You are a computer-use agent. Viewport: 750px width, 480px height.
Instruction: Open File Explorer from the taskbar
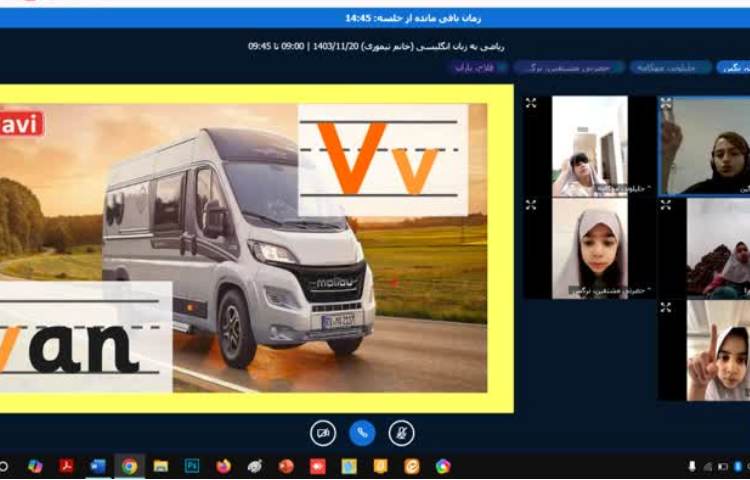tap(161, 466)
